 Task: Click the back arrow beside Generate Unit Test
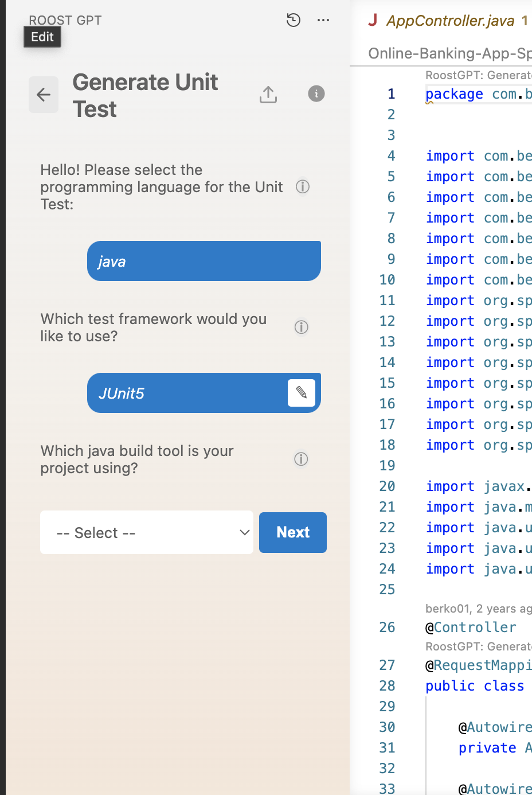pos(44,95)
